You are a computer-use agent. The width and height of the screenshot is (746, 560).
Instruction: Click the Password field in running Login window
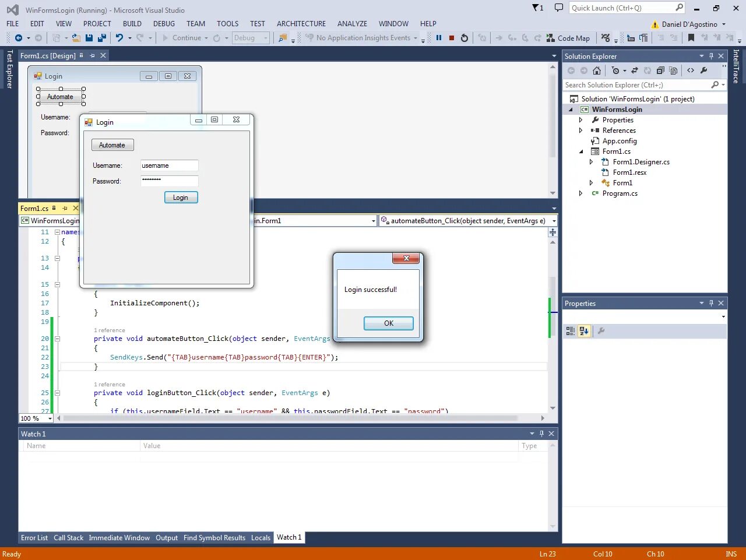pyautogui.click(x=170, y=181)
